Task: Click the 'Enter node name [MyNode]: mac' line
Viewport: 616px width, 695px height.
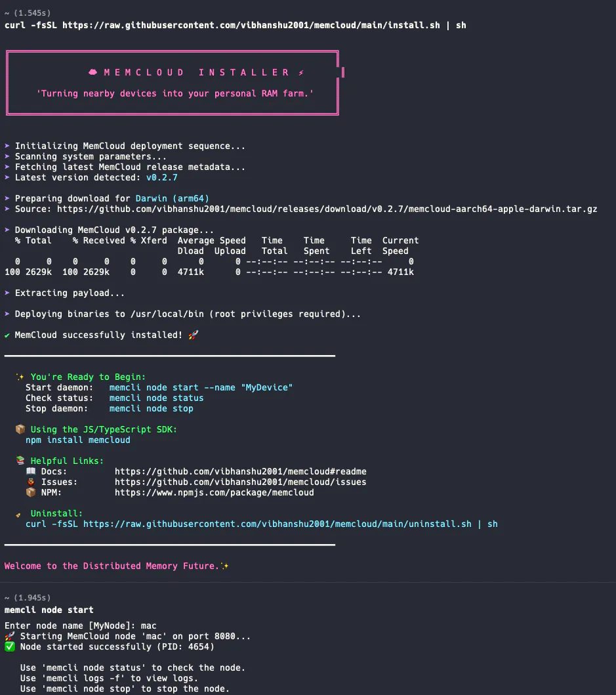Action: tap(81, 625)
